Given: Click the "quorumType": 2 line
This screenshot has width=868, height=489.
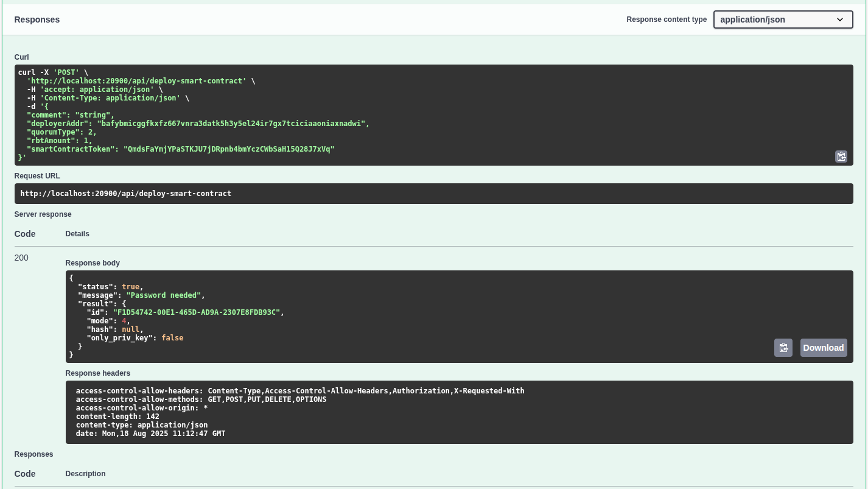Looking at the screenshot, I should pyautogui.click(x=61, y=132).
